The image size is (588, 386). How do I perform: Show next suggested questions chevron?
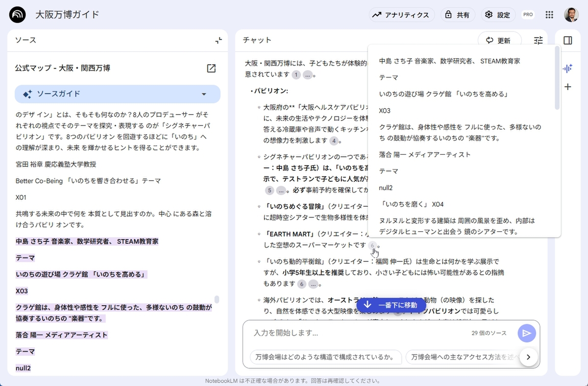[x=528, y=357]
